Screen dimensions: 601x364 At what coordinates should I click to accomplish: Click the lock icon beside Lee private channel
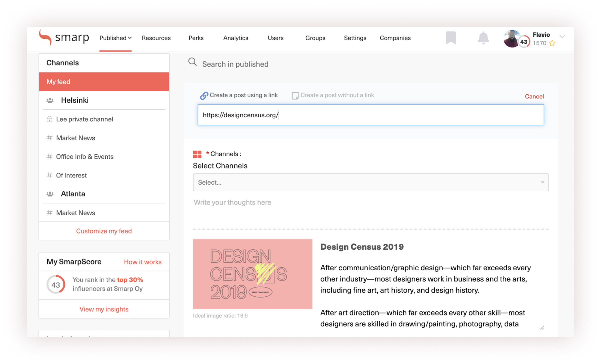(50, 119)
